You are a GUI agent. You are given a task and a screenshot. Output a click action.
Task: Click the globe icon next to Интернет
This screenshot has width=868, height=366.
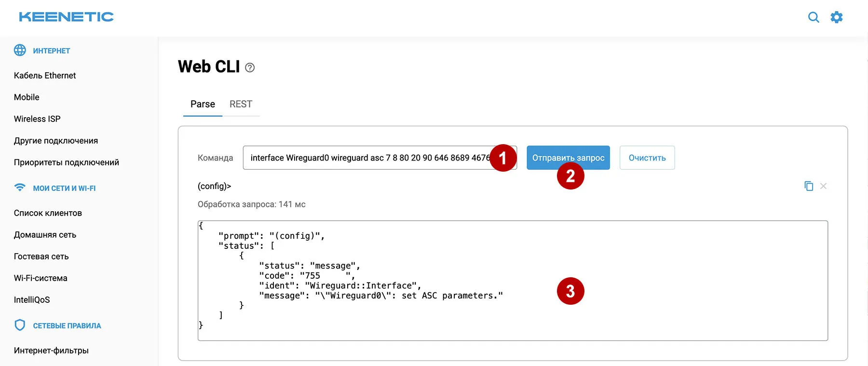(20, 50)
